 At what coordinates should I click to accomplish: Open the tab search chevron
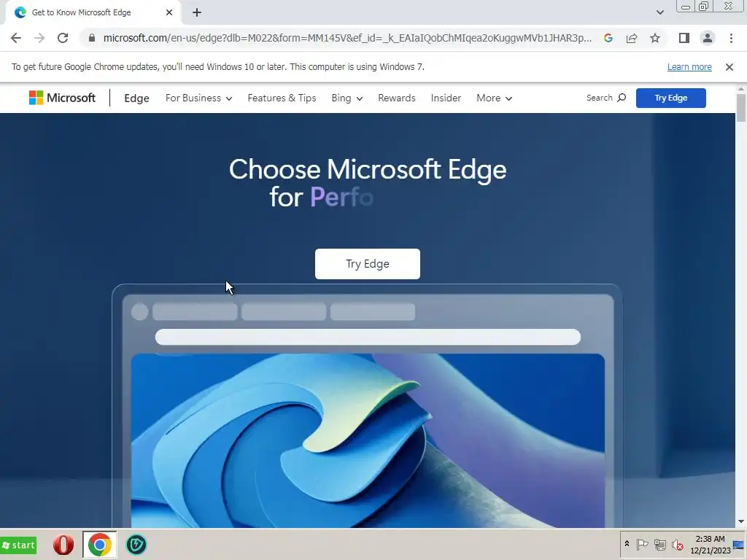pos(659,12)
